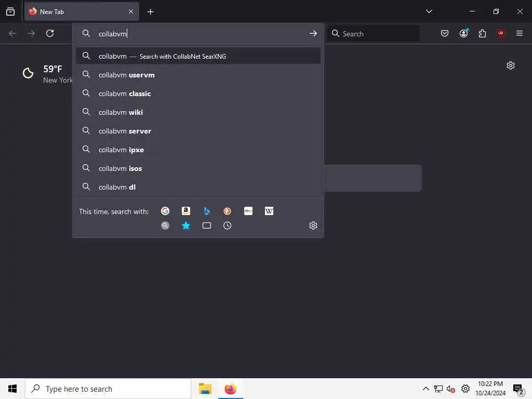Select the gray magnifier search engine icon
532x399 pixels.
point(165,225)
